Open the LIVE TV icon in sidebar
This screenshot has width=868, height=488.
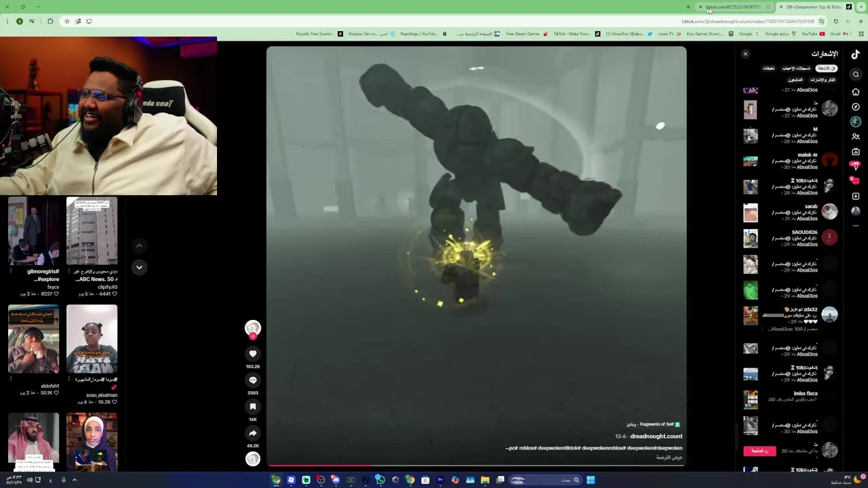pos(856,151)
